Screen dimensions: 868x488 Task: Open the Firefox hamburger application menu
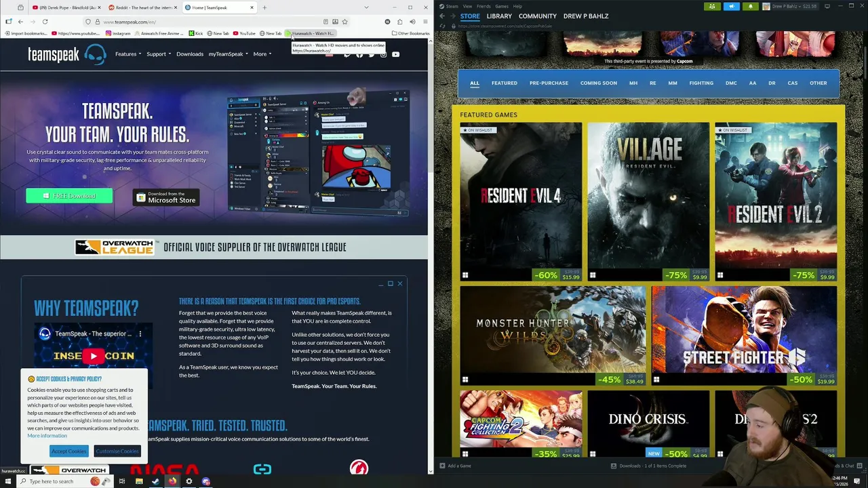(x=425, y=22)
